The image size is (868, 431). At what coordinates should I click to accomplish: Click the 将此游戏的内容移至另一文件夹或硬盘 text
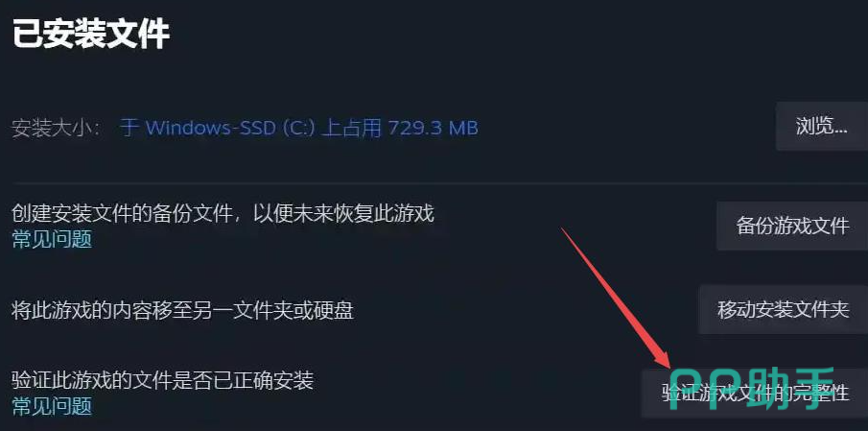pyautogui.click(x=182, y=311)
